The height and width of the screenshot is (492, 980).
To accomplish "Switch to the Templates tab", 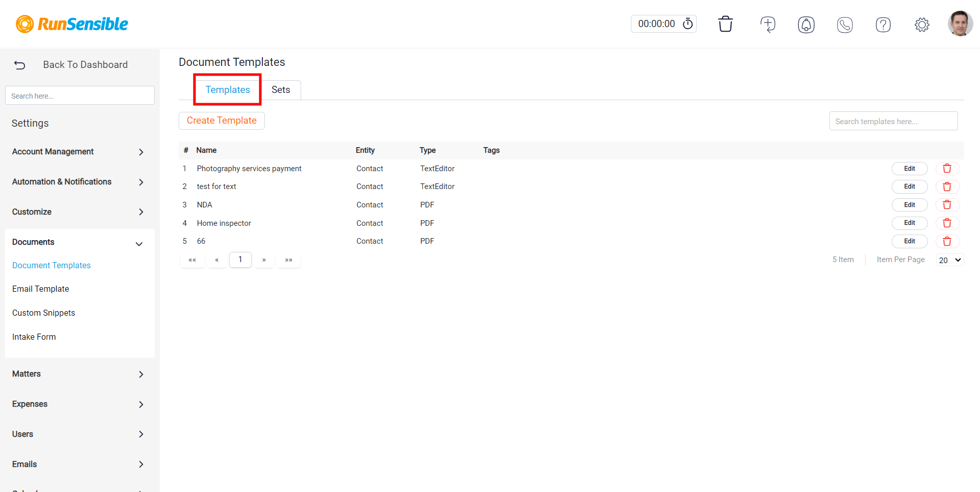I will pos(228,90).
